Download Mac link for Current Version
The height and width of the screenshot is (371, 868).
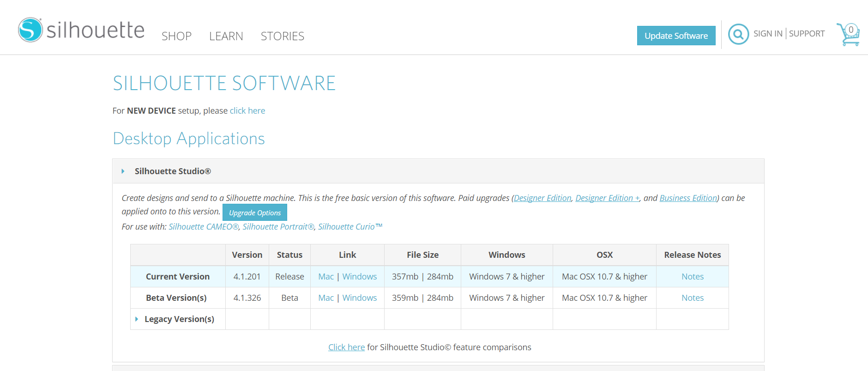pyautogui.click(x=326, y=277)
